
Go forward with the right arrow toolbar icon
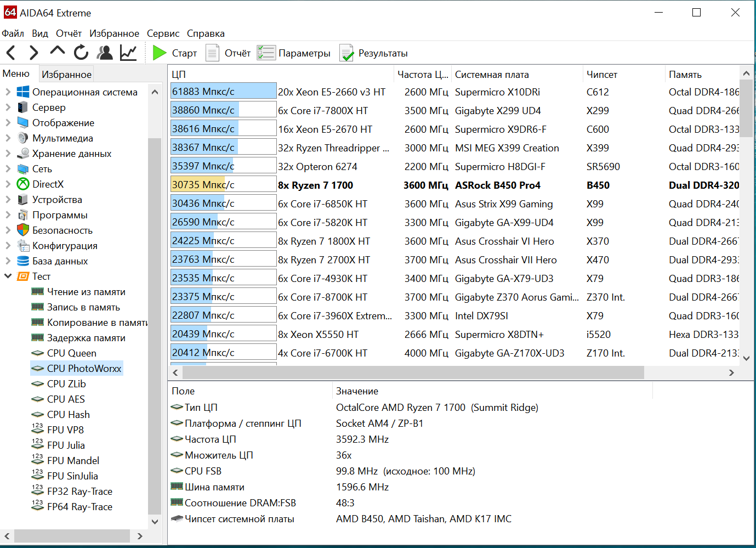(x=33, y=53)
